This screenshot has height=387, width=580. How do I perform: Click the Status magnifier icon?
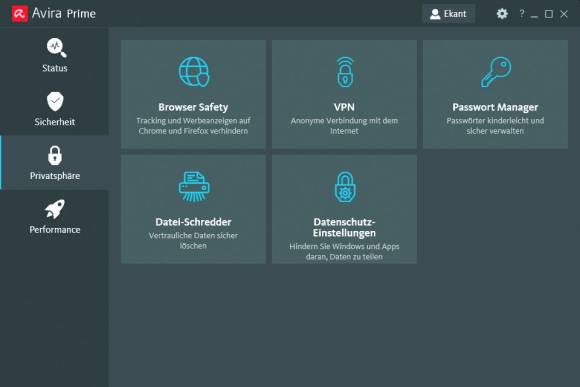click(x=56, y=48)
